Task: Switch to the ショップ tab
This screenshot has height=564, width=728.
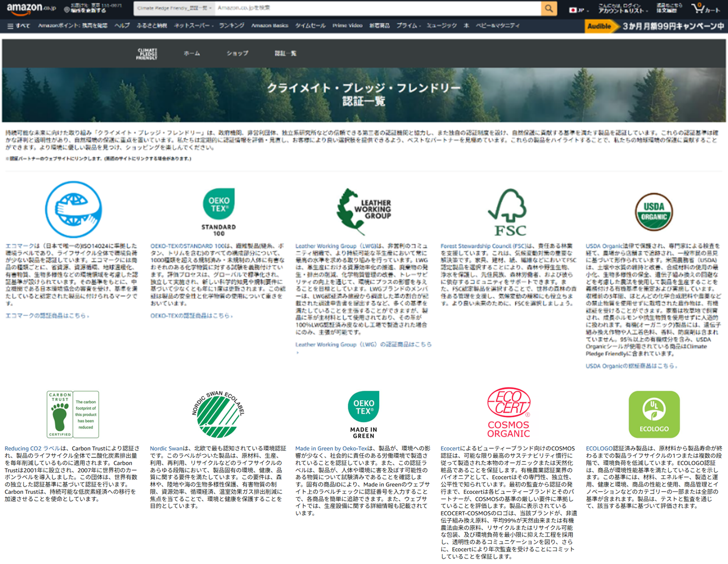Action: [237, 53]
